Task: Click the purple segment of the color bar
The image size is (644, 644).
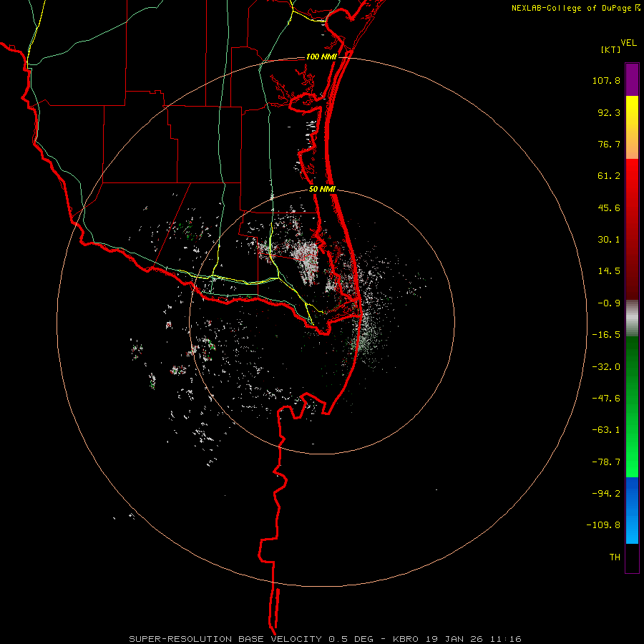Action: 632,79
